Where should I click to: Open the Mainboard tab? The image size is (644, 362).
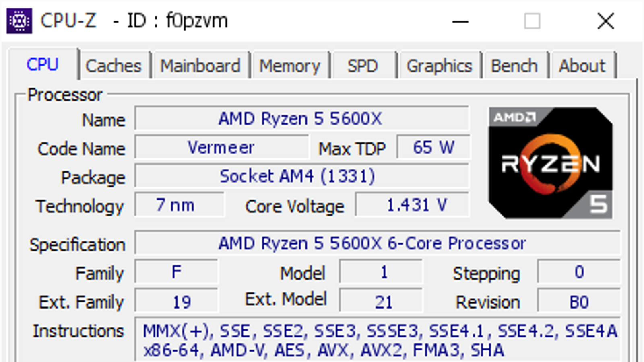pyautogui.click(x=200, y=66)
